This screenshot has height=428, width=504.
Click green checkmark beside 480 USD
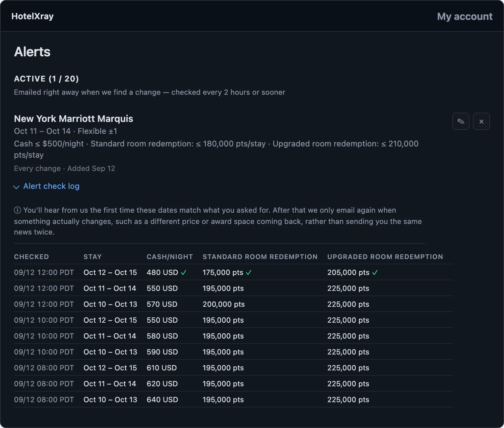[184, 273]
